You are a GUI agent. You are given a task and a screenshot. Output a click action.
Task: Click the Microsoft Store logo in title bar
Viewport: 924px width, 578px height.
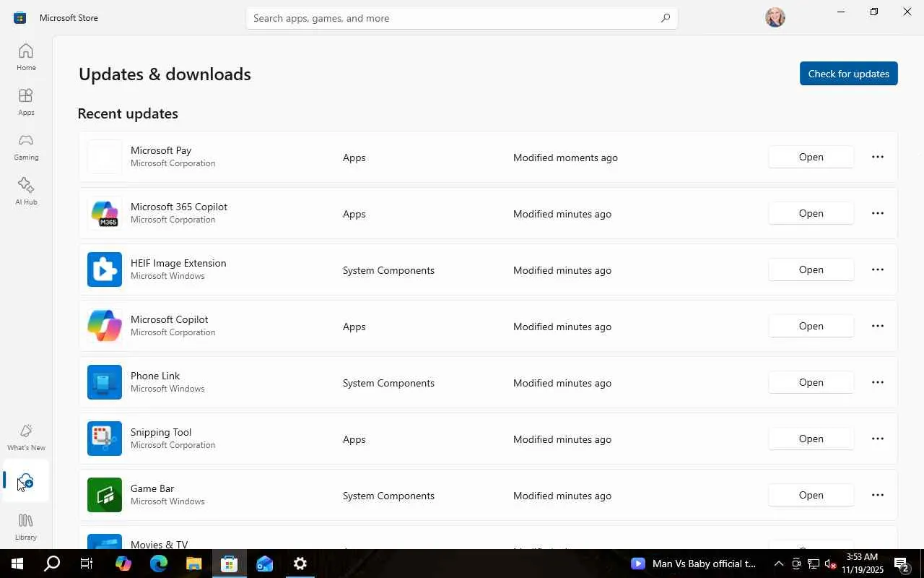[x=19, y=17]
